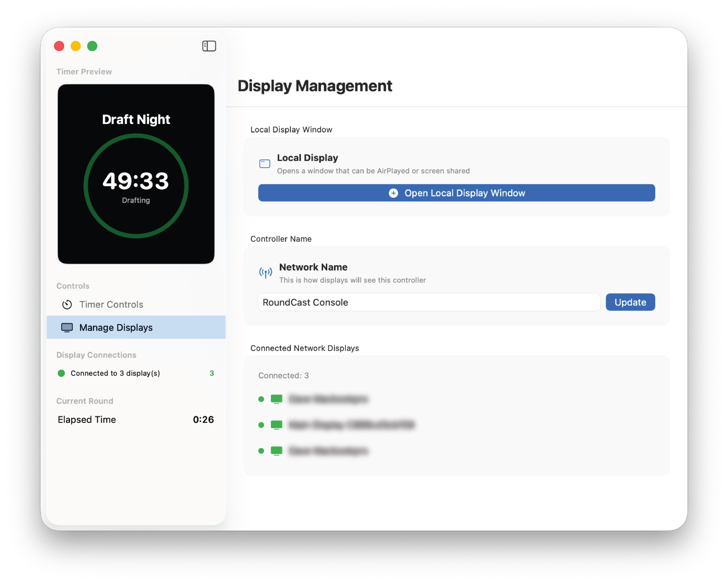
Task: Click the third connected display's monitor icon
Action: pyautogui.click(x=276, y=451)
